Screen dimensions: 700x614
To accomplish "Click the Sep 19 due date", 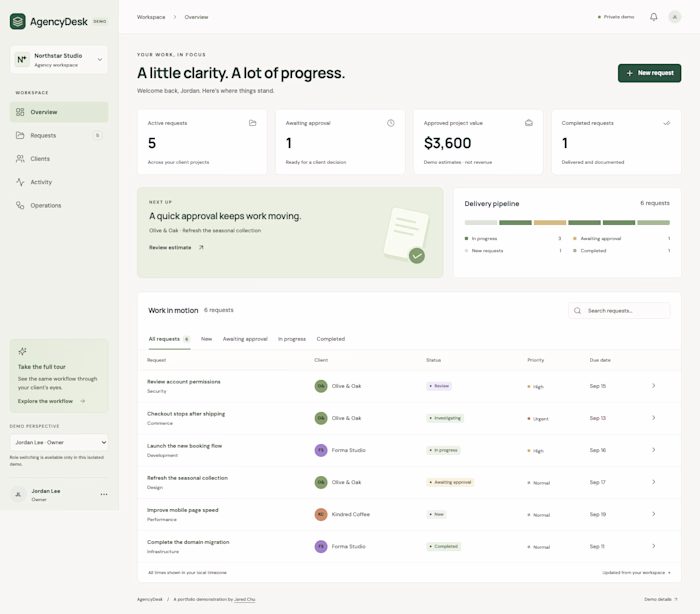I will click(598, 514).
